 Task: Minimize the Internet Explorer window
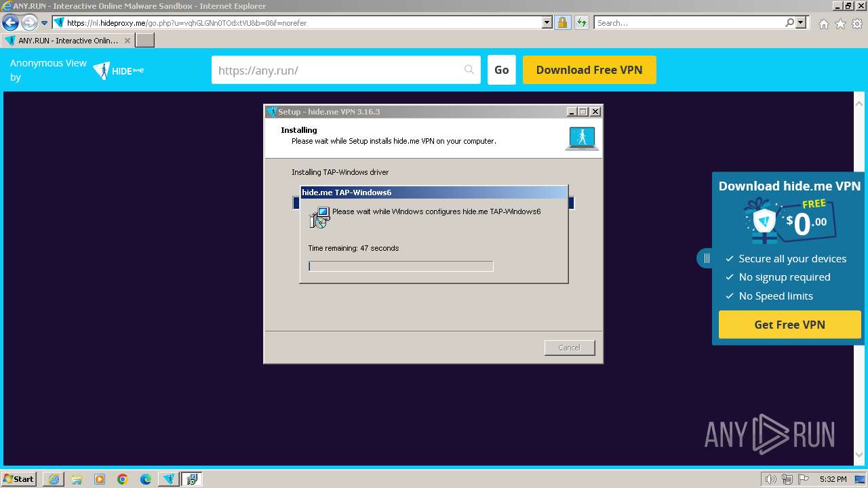(x=836, y=5)
